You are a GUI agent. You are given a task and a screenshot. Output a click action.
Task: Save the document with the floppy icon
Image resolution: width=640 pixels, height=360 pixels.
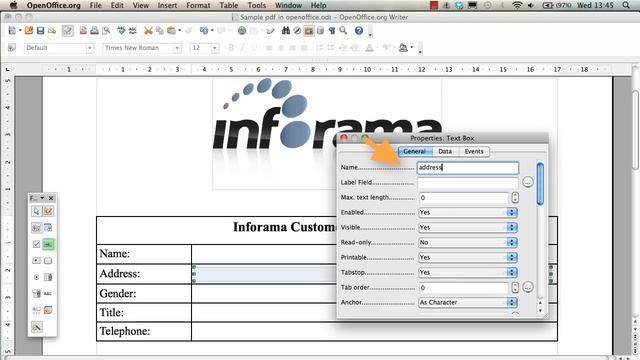tap(40, 31)
